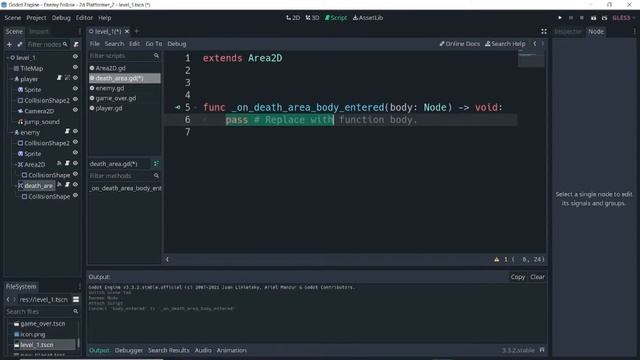Viewport: 640px width, 360px height.
Task: Open the GLES3 renderer dropdown
Action: [x=623, y=18]
